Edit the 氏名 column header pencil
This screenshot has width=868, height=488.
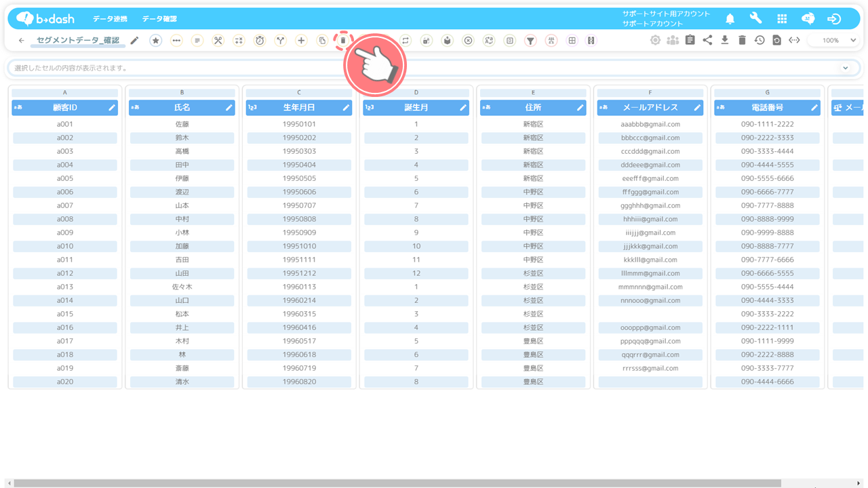pos(229,107)
